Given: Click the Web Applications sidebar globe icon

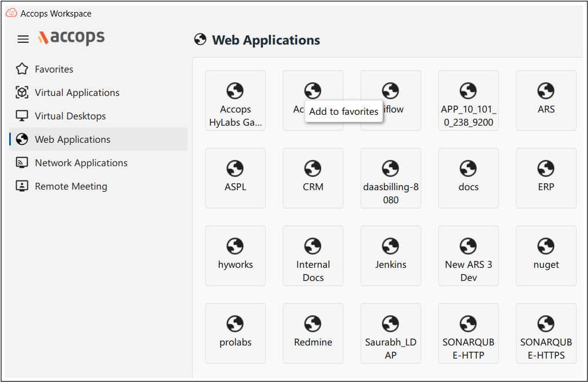Looking at the screenshot, I should click(x=22, y=139).
